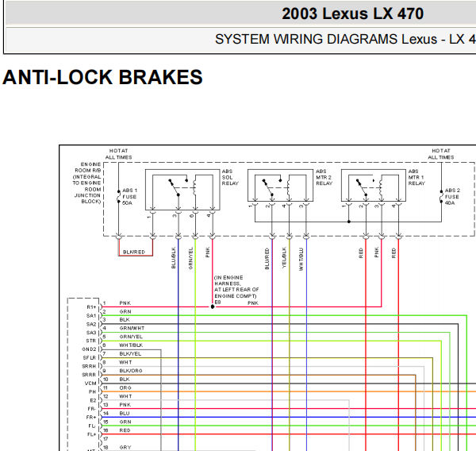Select the "ABS SOL RELAY" label
This screenshot has width=476, height=451.
point(230,178)
